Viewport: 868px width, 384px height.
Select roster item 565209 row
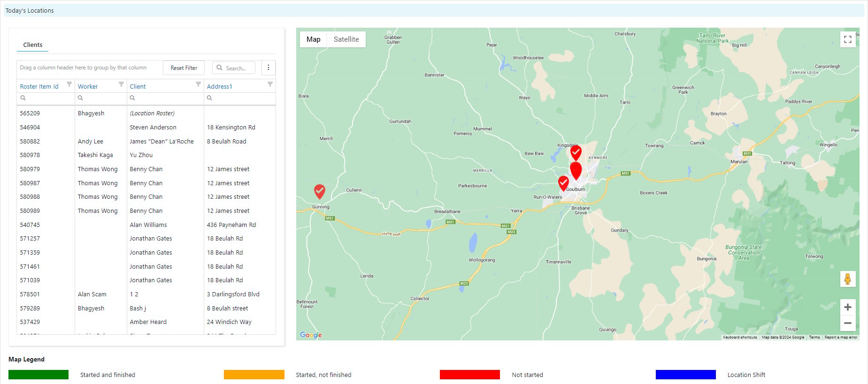(146, 113)
